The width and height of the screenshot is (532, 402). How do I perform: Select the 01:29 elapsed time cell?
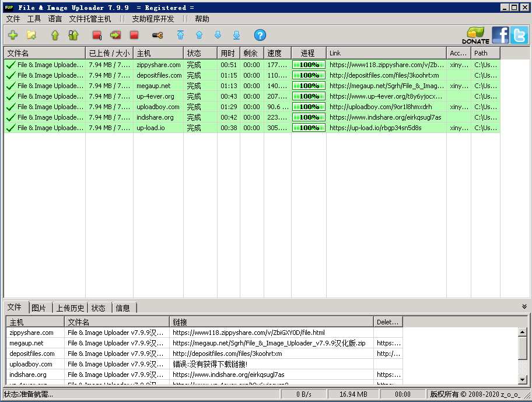[229, 107]
